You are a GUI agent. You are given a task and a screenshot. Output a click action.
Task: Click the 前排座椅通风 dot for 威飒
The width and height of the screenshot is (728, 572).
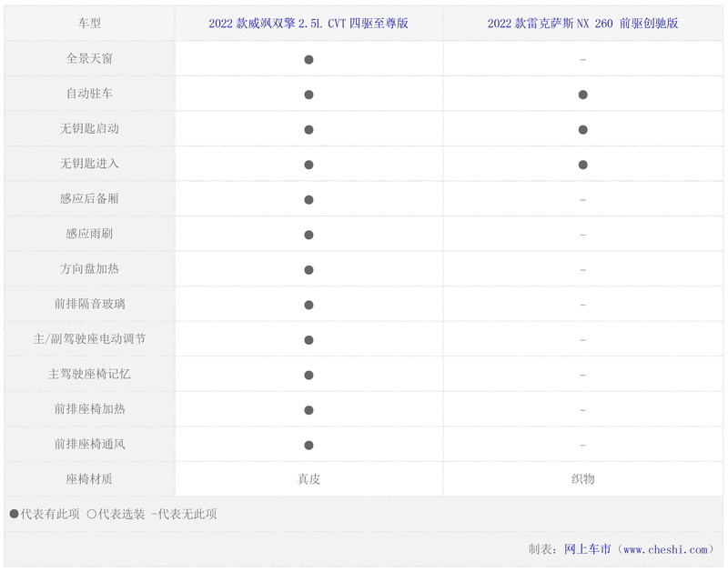click(308, 446)
